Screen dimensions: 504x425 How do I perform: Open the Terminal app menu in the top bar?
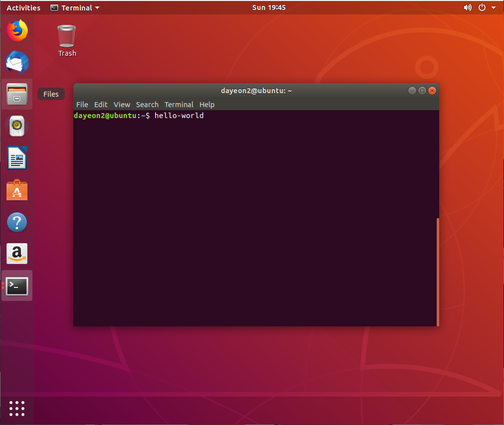click(x=75, y=7)
